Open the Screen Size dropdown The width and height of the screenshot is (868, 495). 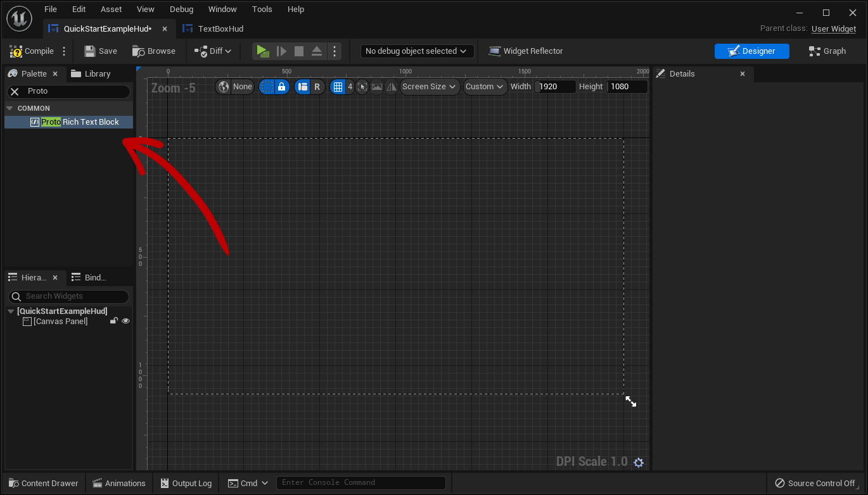pyautogui.click(x=430, y=87)
